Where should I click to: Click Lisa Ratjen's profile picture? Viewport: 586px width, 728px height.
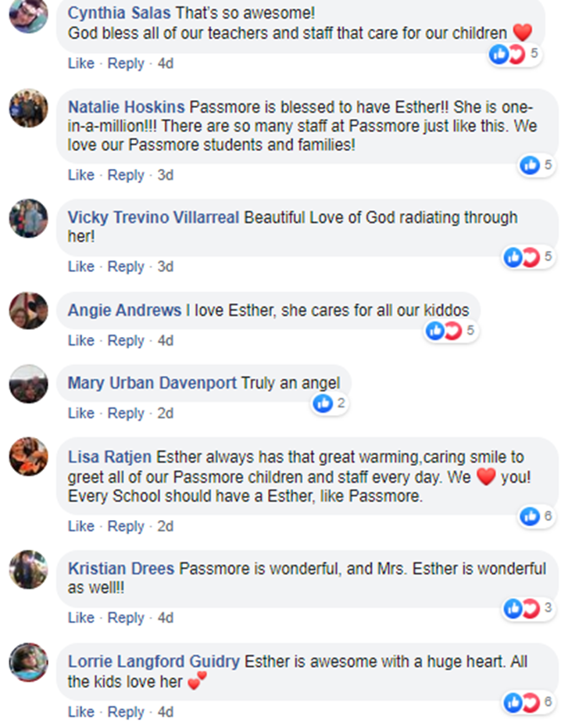point(28,456)
